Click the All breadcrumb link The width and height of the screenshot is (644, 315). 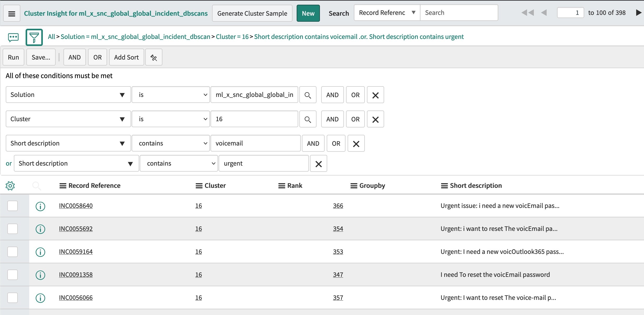coord(51,37)
